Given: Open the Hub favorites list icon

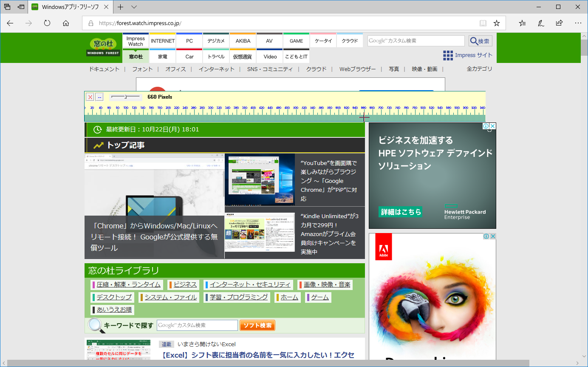Looking at the screenshot, I should pos(522,23).
